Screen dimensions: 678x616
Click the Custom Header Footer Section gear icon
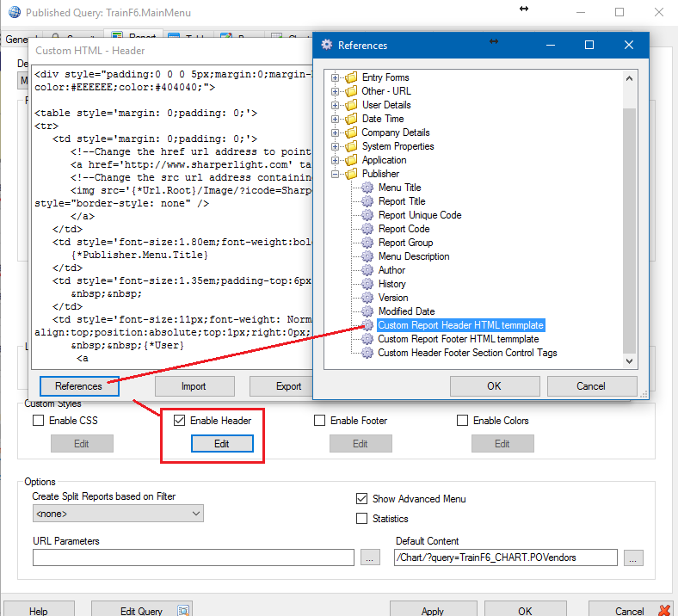click(367, 354)
